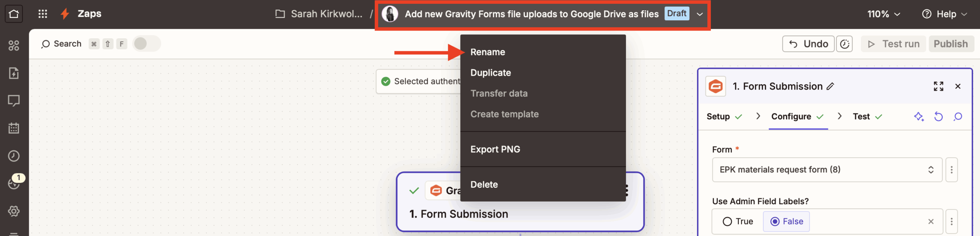Screen dimensions: 980x236
Task: Toggle the switch next to Search
Action: coord(146,44)
